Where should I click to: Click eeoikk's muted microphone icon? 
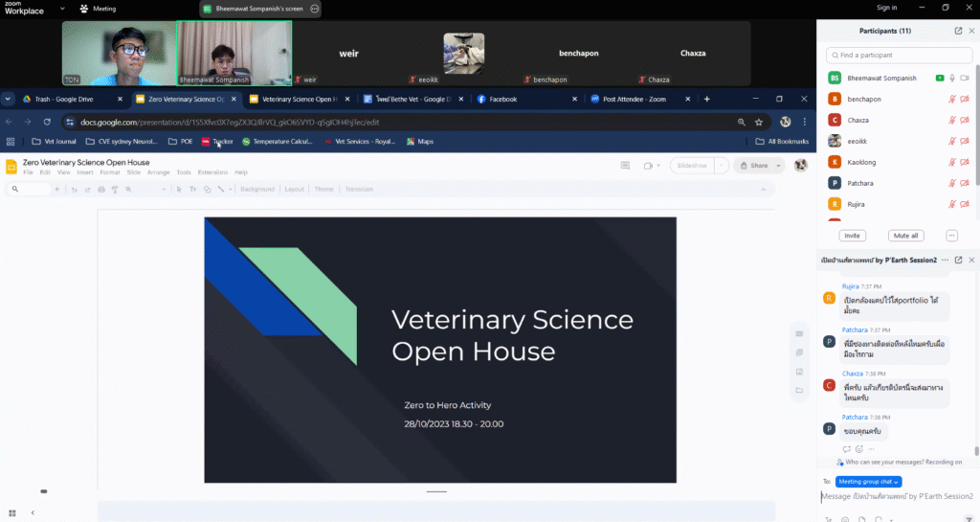(x=952, y=142)
